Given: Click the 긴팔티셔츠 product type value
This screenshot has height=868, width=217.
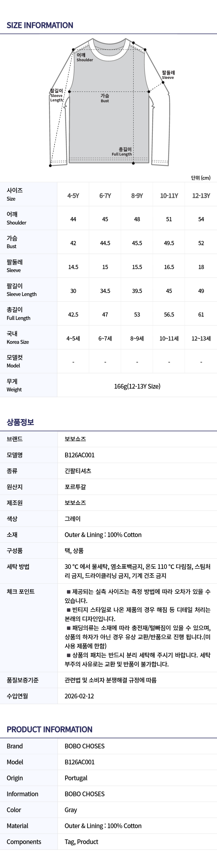Looking at the screenshot, I should pyautogui.click(x=78, y=471).
